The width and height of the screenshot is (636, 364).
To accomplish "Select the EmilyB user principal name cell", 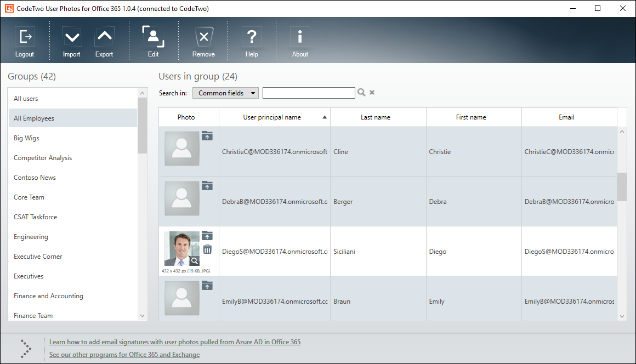I will click(x=275, y=299).
